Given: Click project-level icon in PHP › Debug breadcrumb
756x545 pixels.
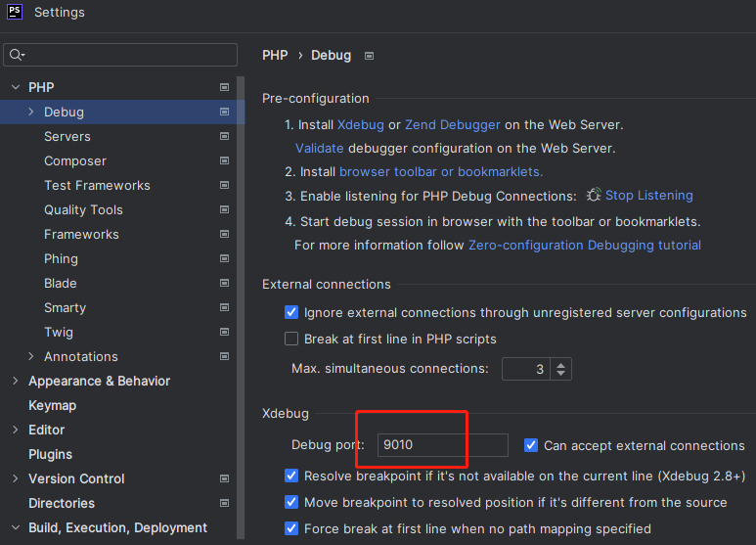Looking at the screenshot, I should coord(369,56).
